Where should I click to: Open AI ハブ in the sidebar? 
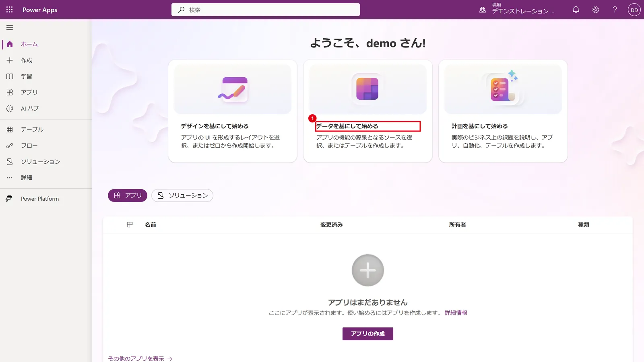pyautogui.click(x=30, y=109)
